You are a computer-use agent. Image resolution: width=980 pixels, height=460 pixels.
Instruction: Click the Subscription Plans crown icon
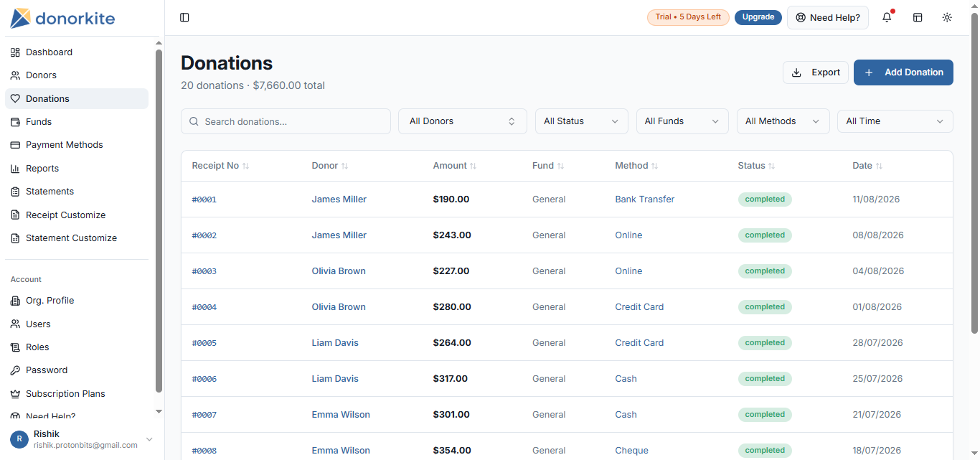coord(15,394)
